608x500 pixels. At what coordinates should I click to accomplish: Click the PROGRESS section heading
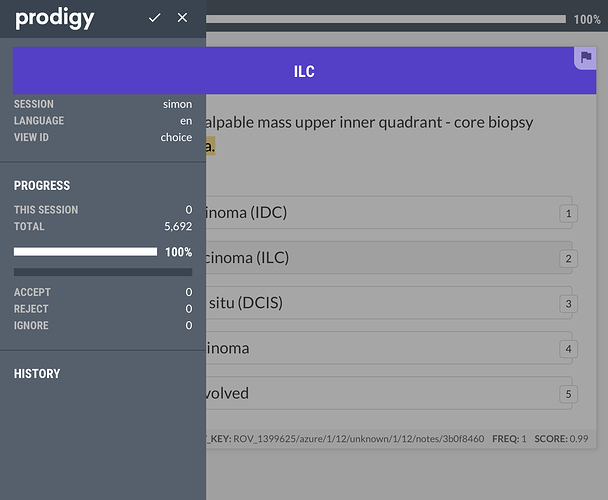coord(42,186)
